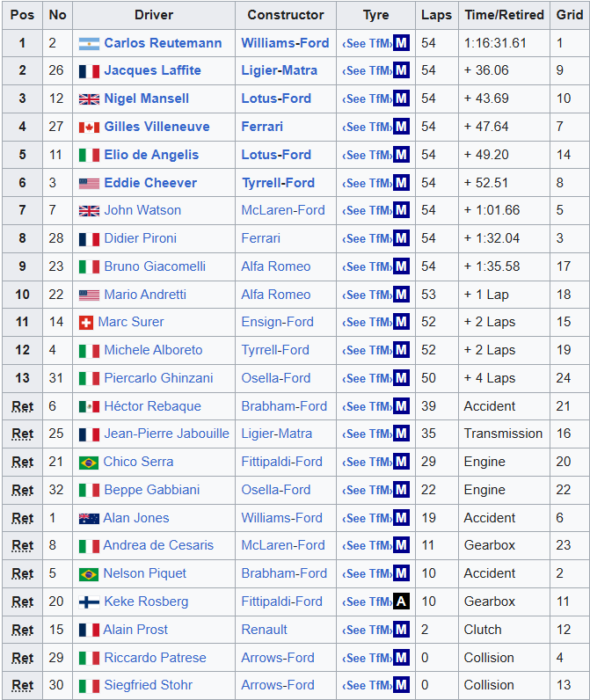
Task: Open the Arrows-Ford link in Patrese's row
Action: [278, 658]
